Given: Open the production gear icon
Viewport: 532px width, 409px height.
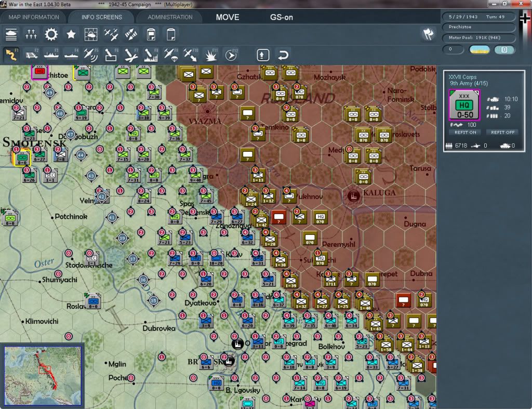Looking at the screenshot, I should point(51,34).
